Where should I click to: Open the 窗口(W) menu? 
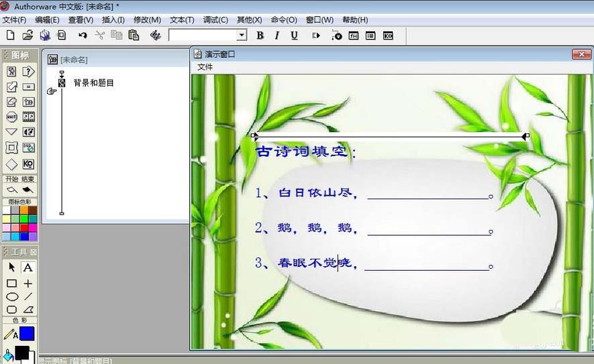click(319, 19)
